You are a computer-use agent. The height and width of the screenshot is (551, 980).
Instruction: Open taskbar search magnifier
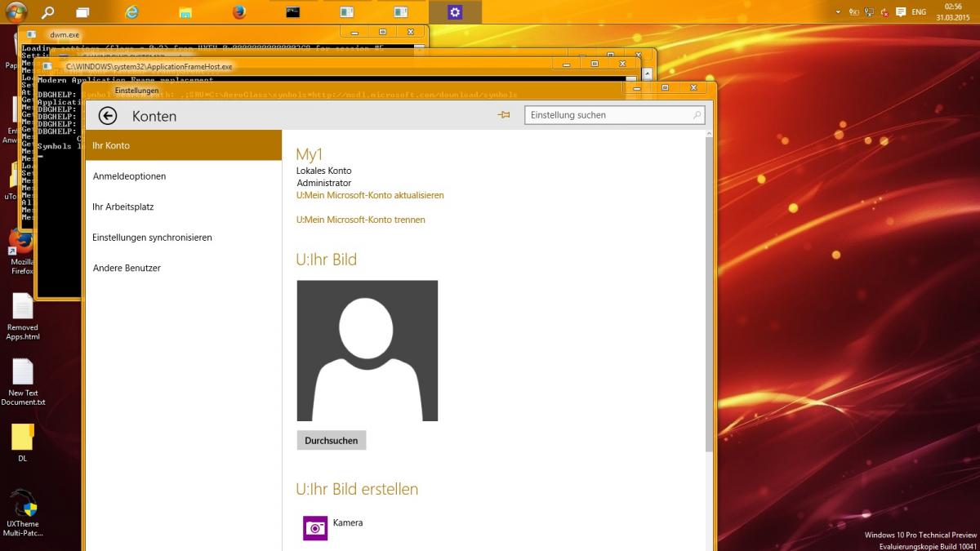pyautogui.click(x=48, y=12)
